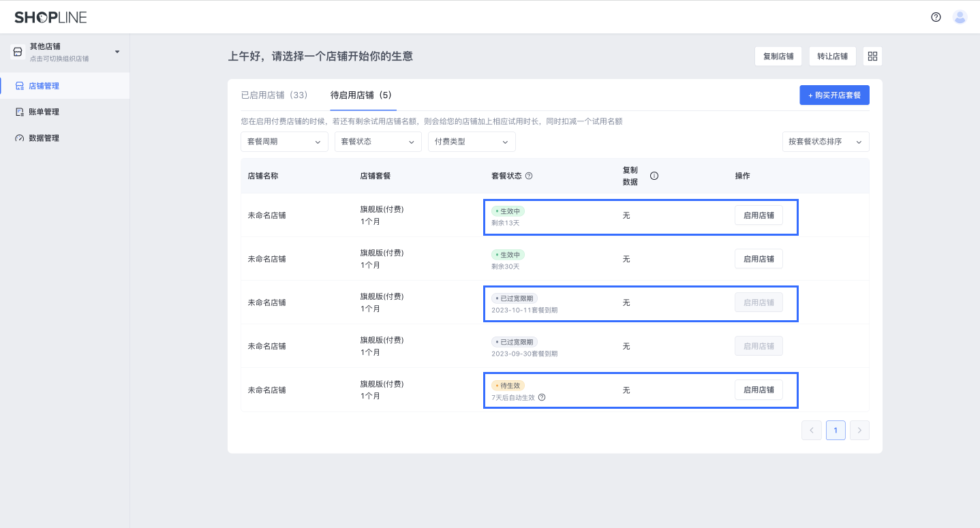Click the 购买开店套餐 button
The width and height of the screenshot is (980, 528).
pos(834,95)
